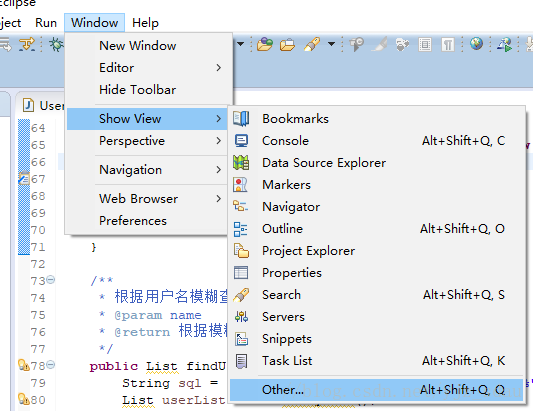
Task: Click the Markers view icon
Action: pos(241,185)
